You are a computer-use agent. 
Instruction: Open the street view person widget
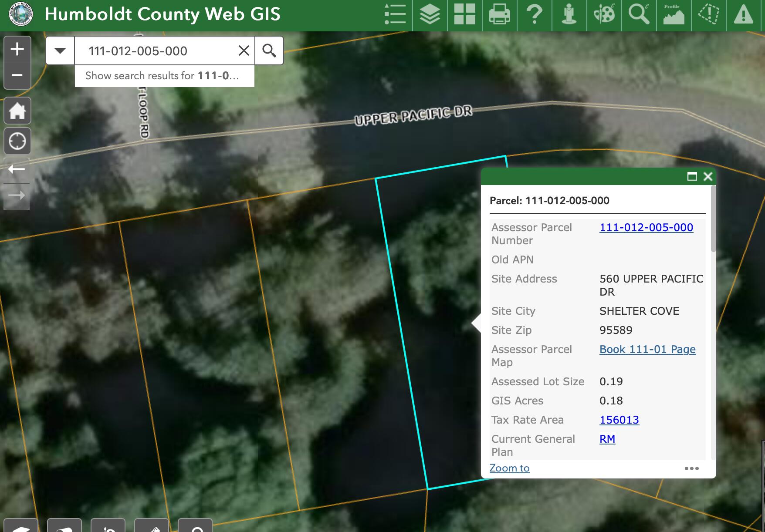click(569, 14)
